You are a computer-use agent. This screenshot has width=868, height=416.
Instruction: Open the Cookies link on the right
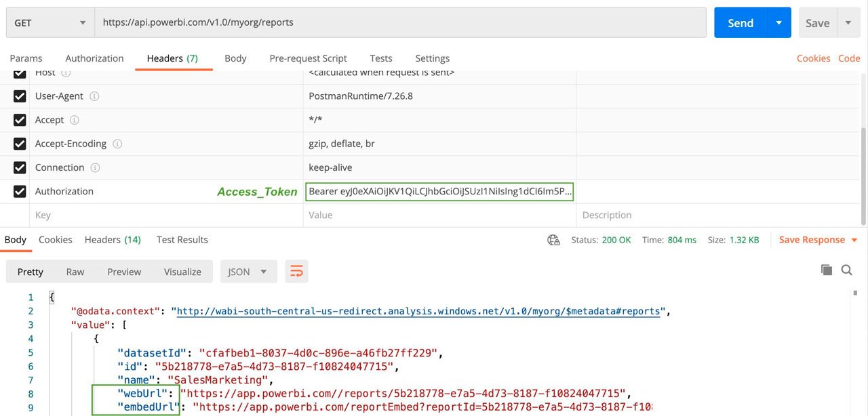[x=813, y=58]
